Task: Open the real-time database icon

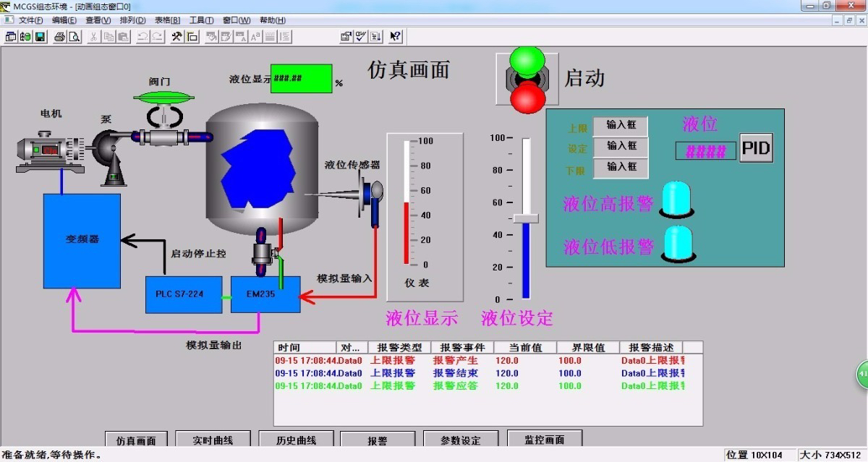Action: [25, 36]
